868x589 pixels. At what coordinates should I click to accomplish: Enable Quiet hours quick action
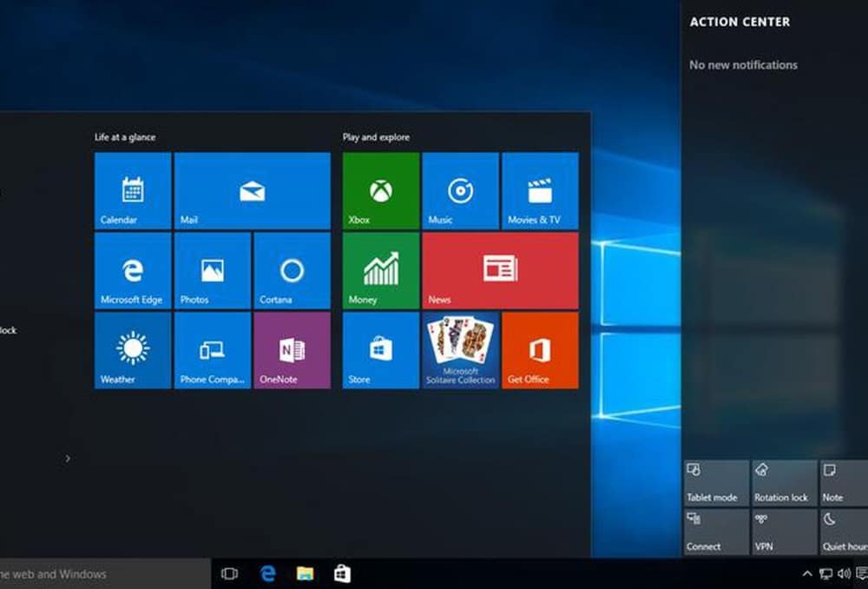coord(844,532)
